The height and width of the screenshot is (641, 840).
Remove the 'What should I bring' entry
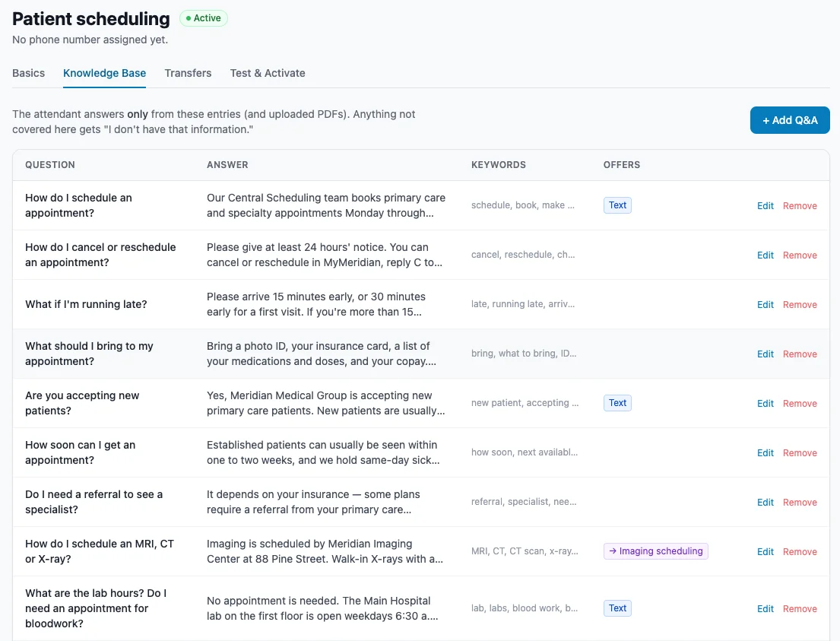[800, 354]
